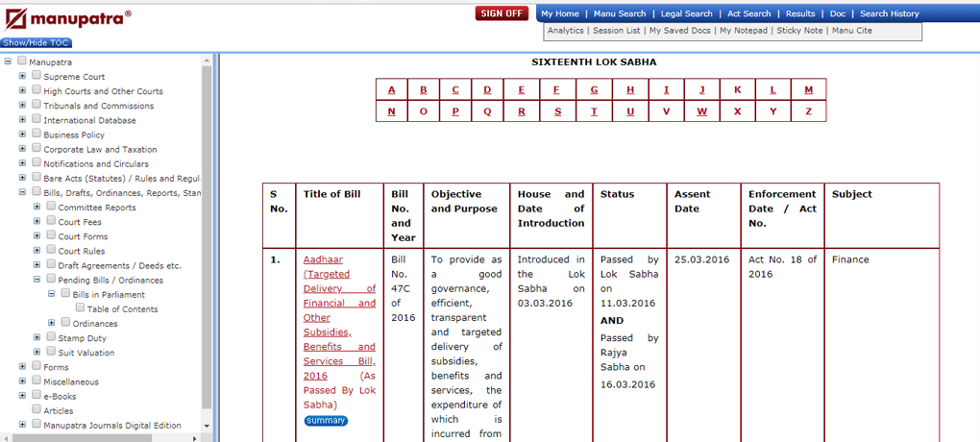Click the Assent Date cell 25.03.2016
This screenshot has height=442, width=980.
[x=702, y=259]
